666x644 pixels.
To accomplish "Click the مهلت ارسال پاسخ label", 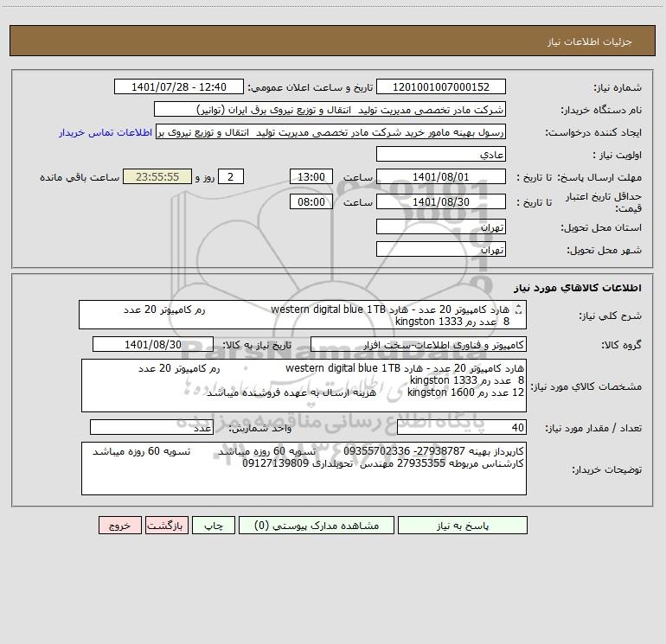I will (x=599, y=177).
